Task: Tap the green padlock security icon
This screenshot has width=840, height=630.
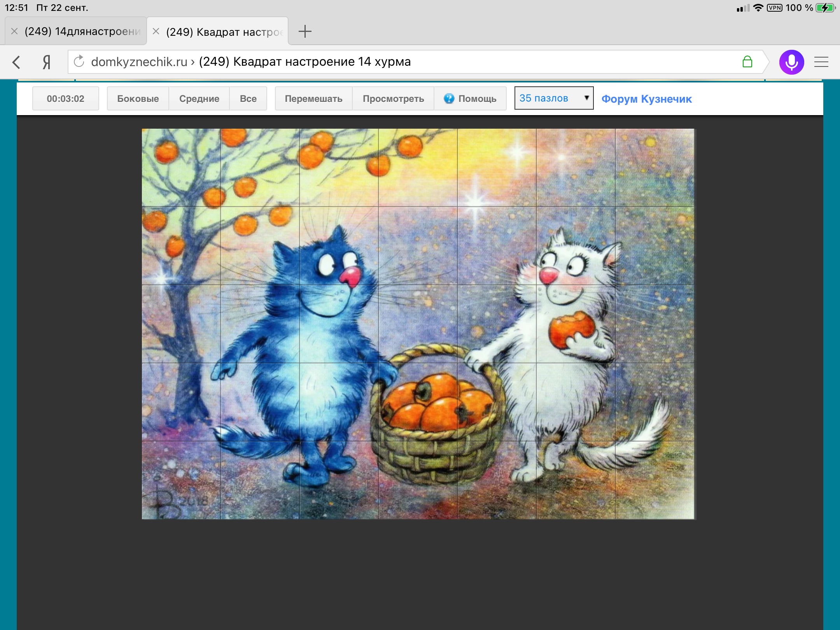Action: point(747,61)
